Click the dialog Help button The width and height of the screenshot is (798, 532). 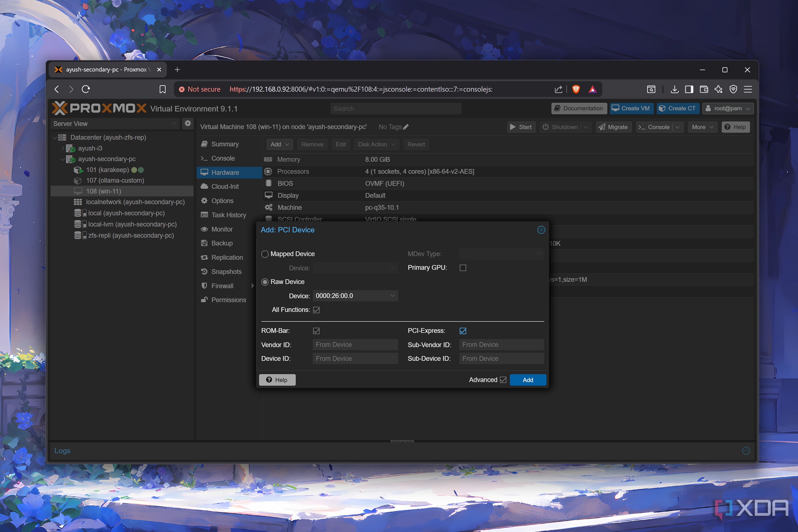[277, 380]
